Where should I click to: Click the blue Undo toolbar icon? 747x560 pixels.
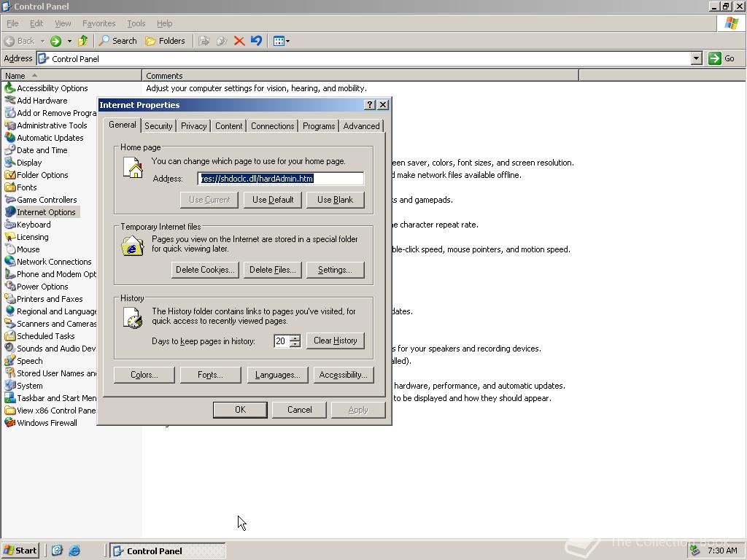[256, 41]
